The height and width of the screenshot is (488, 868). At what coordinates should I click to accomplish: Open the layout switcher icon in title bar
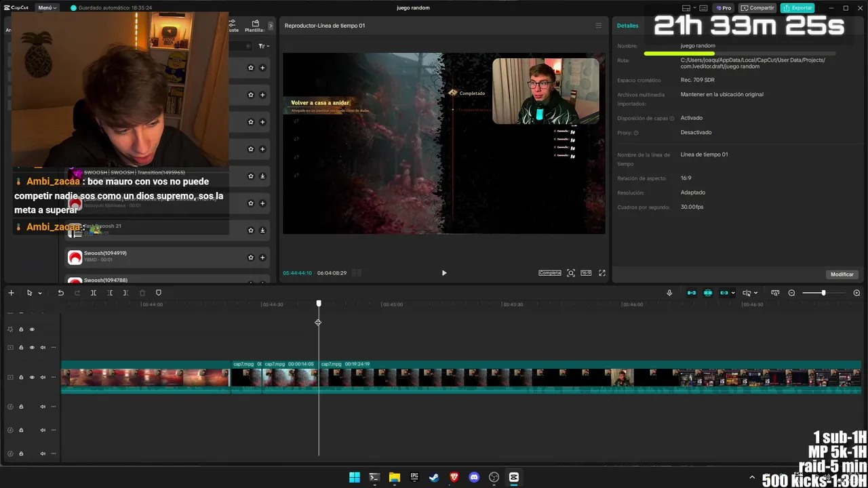click(x=686, y=8)
